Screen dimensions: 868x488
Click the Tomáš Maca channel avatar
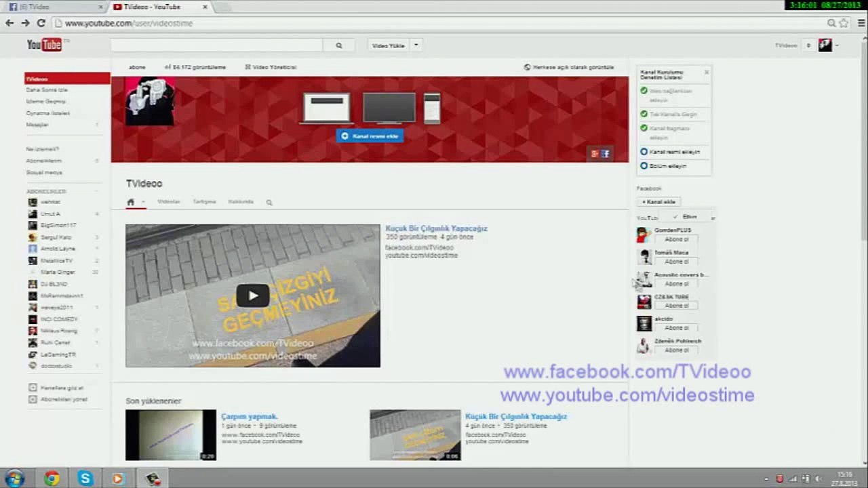[644, 258]
